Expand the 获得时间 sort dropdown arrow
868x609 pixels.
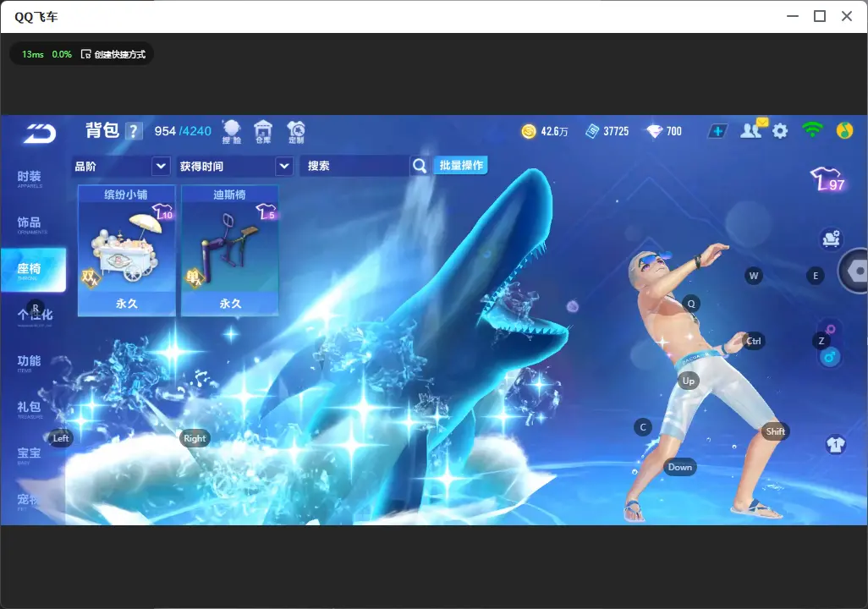pyautogui.click(x=284, y=166)
